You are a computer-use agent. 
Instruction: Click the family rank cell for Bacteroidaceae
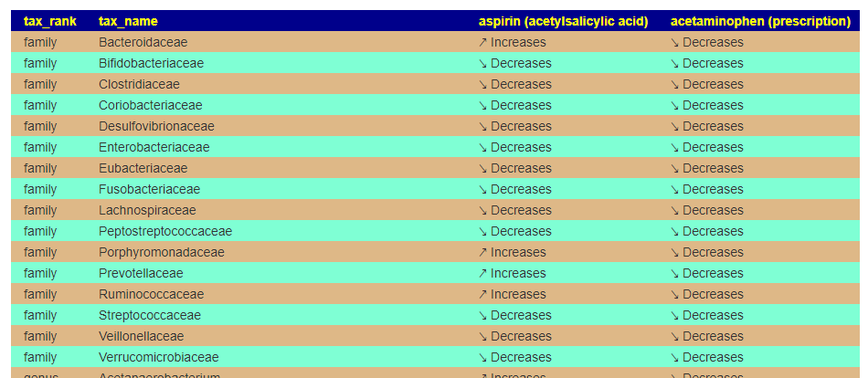[x=40, y=42]
